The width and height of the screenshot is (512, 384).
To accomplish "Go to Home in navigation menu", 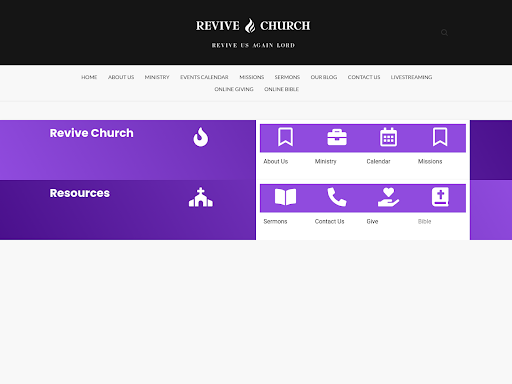I will [89, 77].
